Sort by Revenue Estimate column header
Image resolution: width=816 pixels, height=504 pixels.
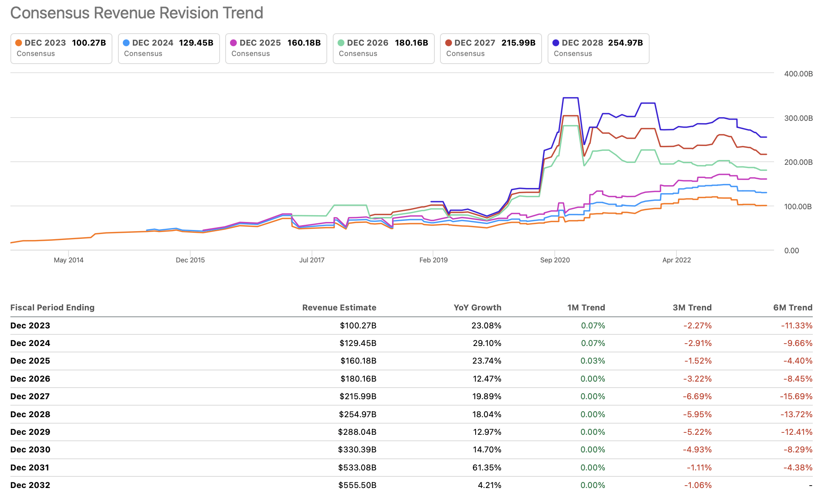[x=339, y=308]
